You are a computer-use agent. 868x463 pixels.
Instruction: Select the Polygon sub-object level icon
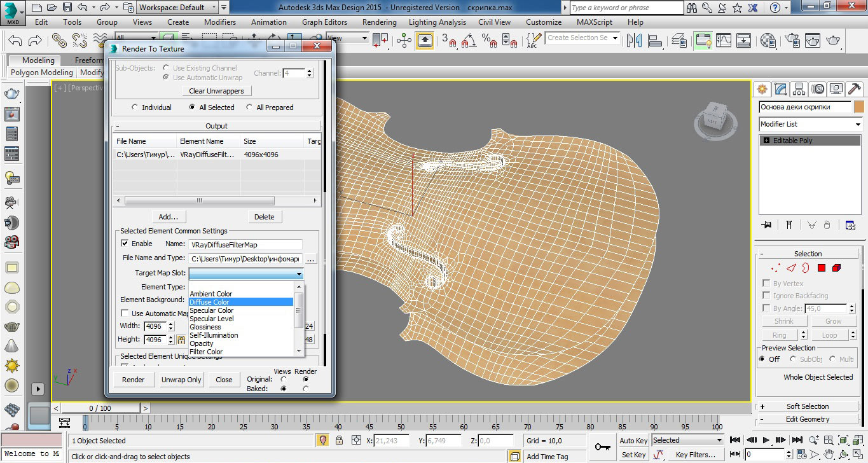coord(821,268)
